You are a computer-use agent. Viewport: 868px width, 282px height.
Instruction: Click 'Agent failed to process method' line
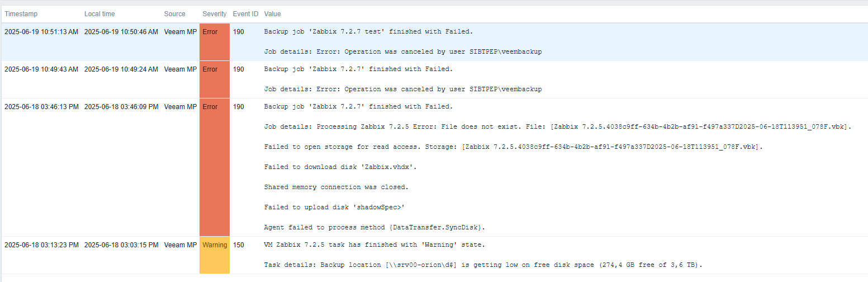coord(374,227)
